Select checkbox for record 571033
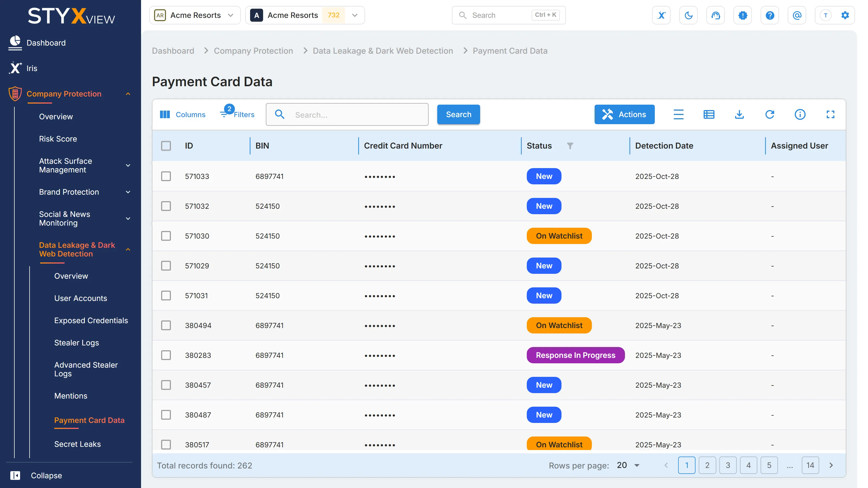 coord(166,176)
